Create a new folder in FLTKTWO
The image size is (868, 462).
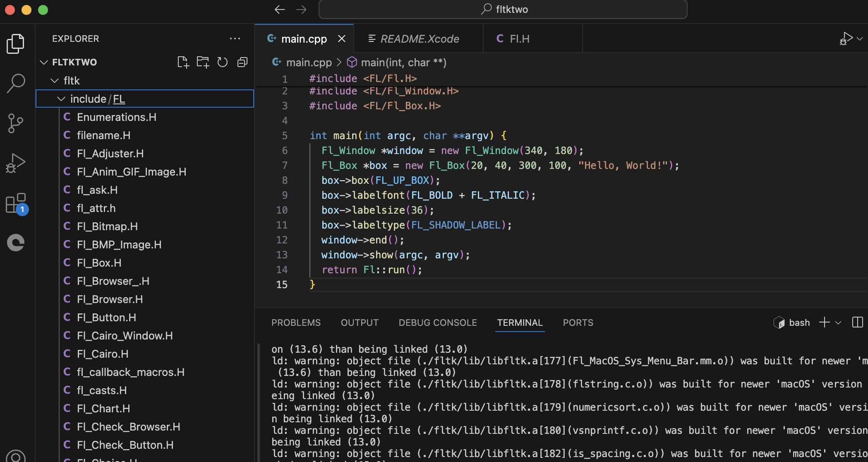pyautogui.click(x=203, y=62)
